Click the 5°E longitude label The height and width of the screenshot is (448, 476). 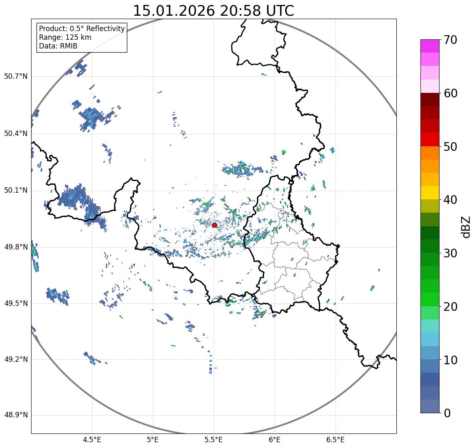[x=153, y=440]
